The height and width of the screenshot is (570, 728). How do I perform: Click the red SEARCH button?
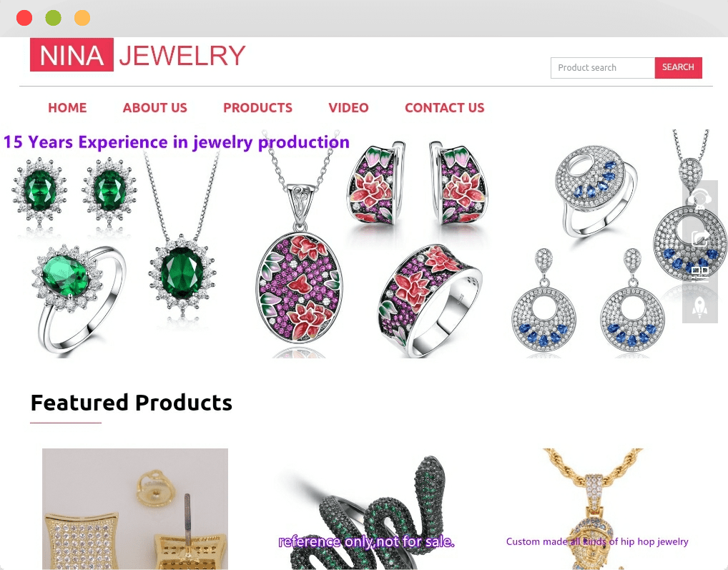[679, 68]
